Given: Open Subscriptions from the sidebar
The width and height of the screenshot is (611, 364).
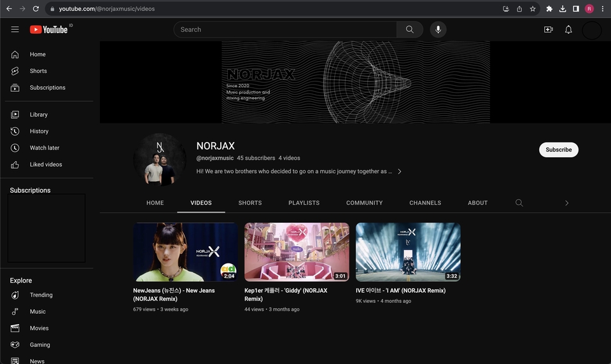Looking at the screenshot, I should tap(46, 88).
